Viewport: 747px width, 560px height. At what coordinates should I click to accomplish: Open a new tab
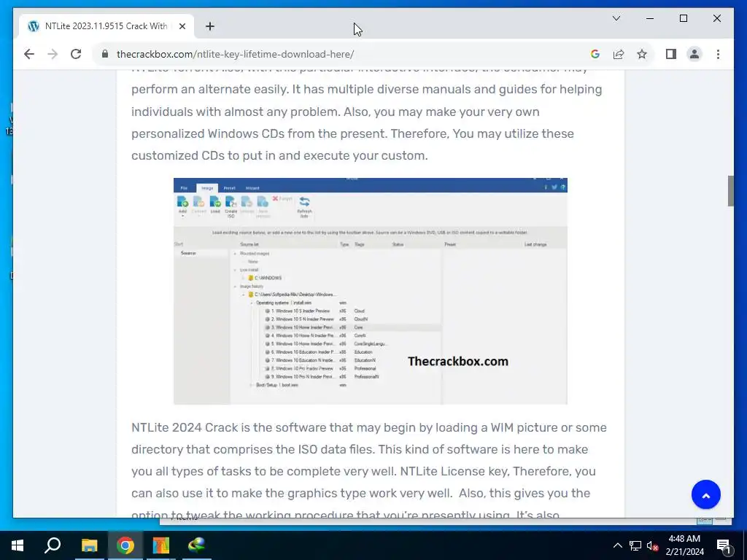tap(210, 26)
